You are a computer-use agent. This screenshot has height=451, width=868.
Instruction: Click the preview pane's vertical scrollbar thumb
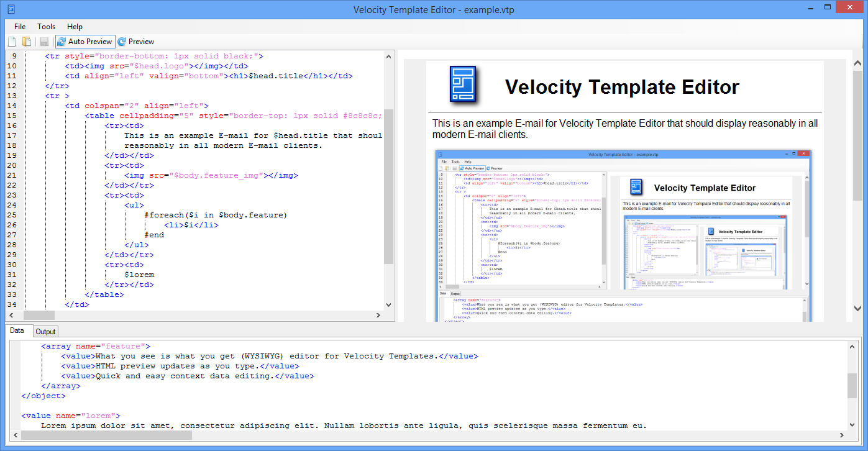tap(857, 135)
